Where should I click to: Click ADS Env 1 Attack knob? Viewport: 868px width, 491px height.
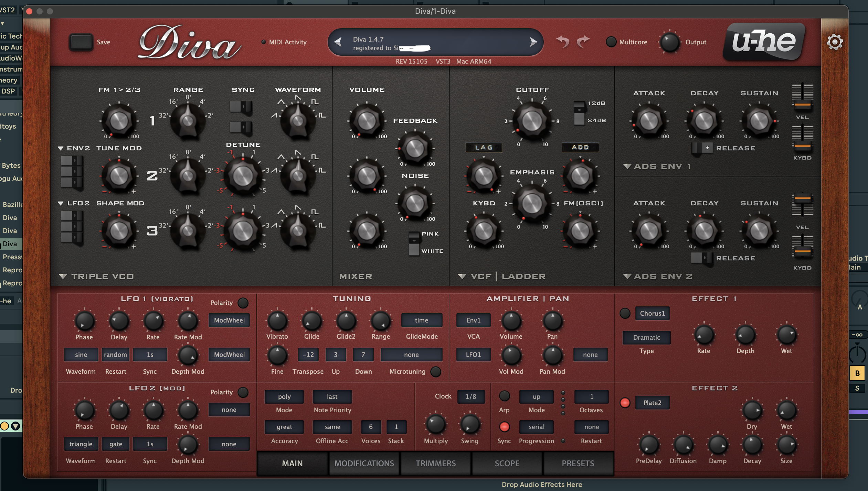pyautogui.click(x=649, y=121)
